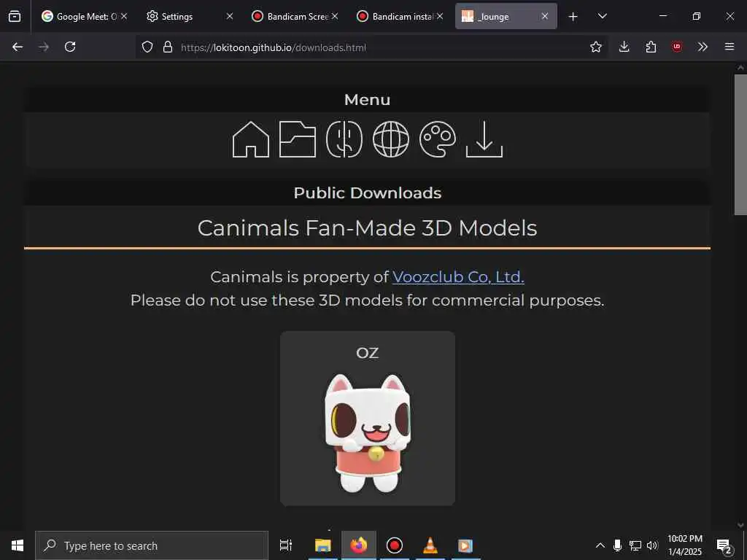The image size is (747, 560).
Task: View site security padlock info
Action: [x=168, y=47]
